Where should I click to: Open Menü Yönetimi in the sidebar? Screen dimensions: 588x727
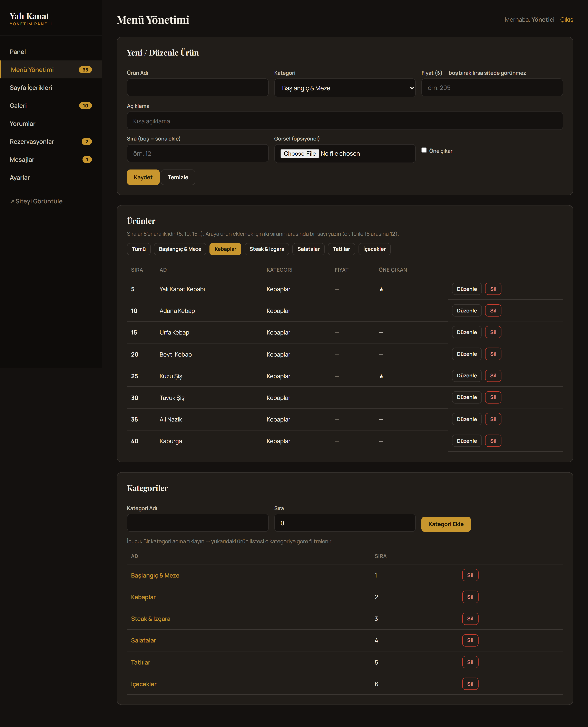point(51,70)
